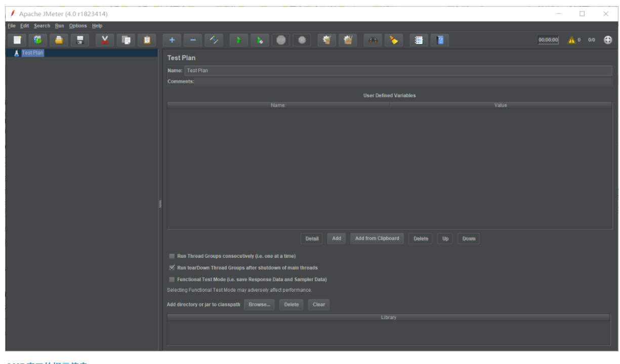Open Search with binoculars icon

(373, 40)
